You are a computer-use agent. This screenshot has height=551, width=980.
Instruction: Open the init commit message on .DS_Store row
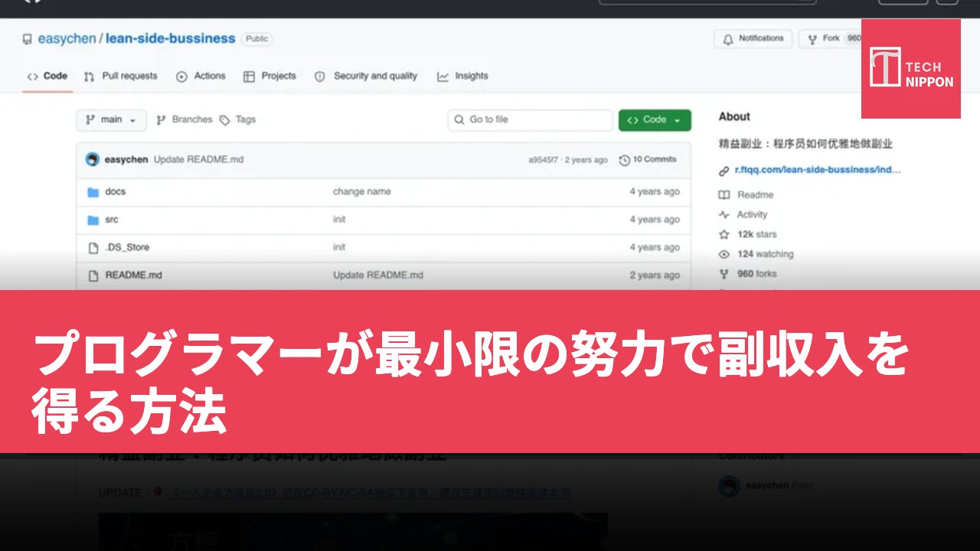(x=339, y=247)
